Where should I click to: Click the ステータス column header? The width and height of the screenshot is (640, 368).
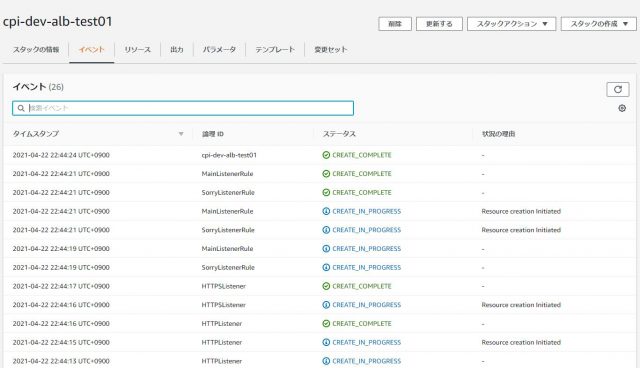(339, 134)
